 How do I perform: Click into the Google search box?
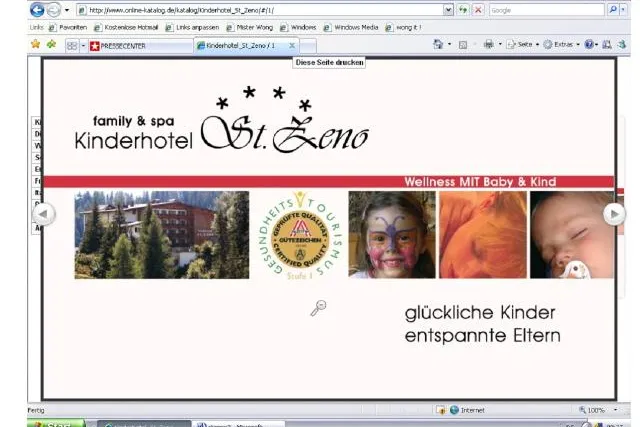547,10
